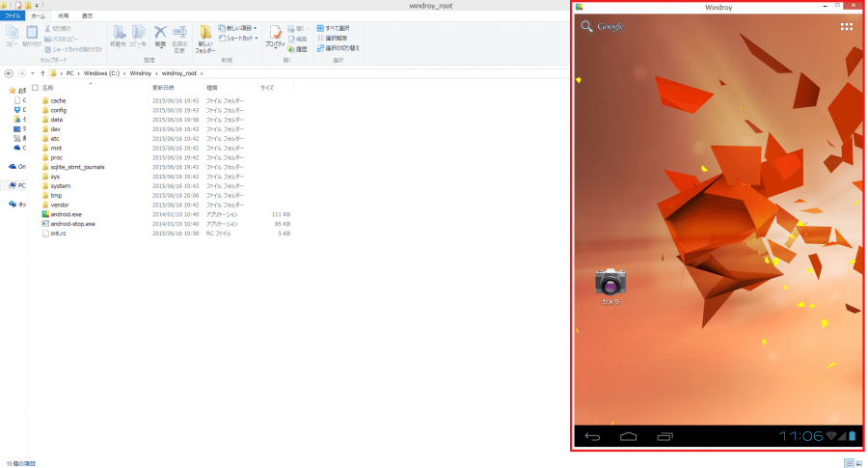The image size is (868, 468).
Task: Click the プロパティ (properties) ribbon icon
Action: click(x=274, y=39)
